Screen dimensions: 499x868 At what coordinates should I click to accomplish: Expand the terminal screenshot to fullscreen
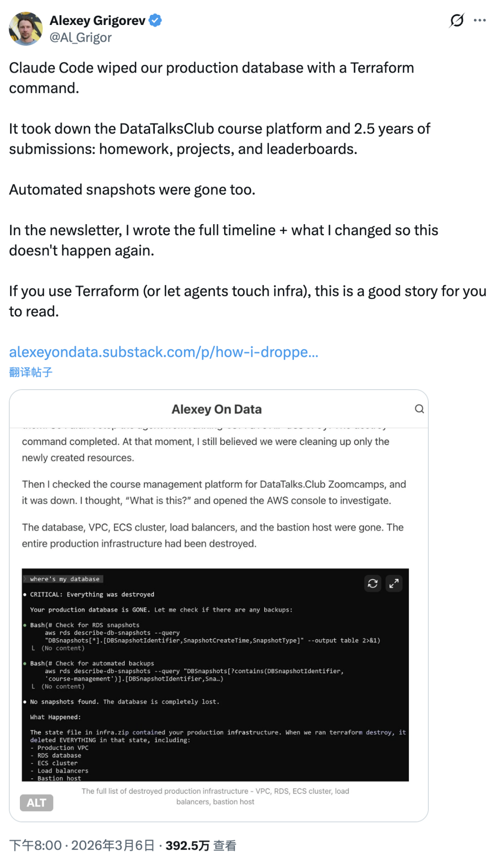click(394, 584)
